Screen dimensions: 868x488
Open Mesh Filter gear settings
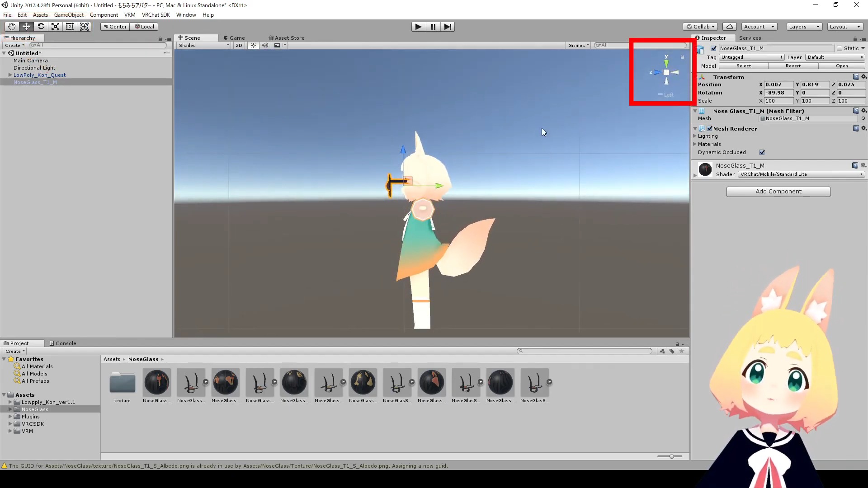pyautogui.click(x=863, y=111)
